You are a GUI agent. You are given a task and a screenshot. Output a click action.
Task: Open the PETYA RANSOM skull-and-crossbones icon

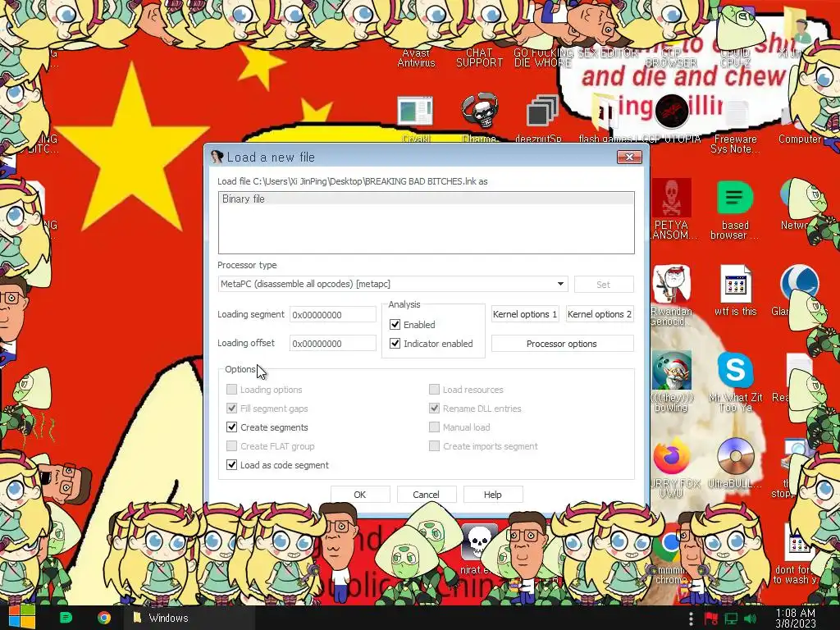tap(671, 198)
